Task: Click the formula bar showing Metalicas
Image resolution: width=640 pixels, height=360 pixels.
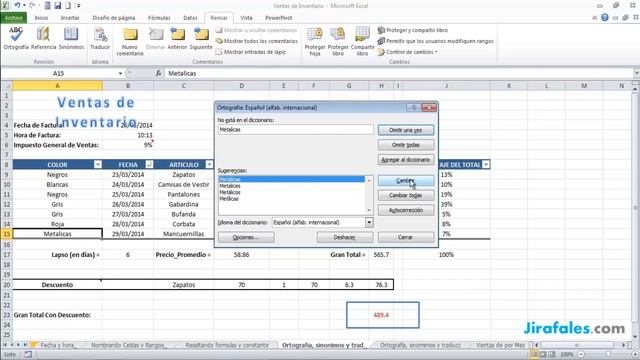Action: click(399, 73)
